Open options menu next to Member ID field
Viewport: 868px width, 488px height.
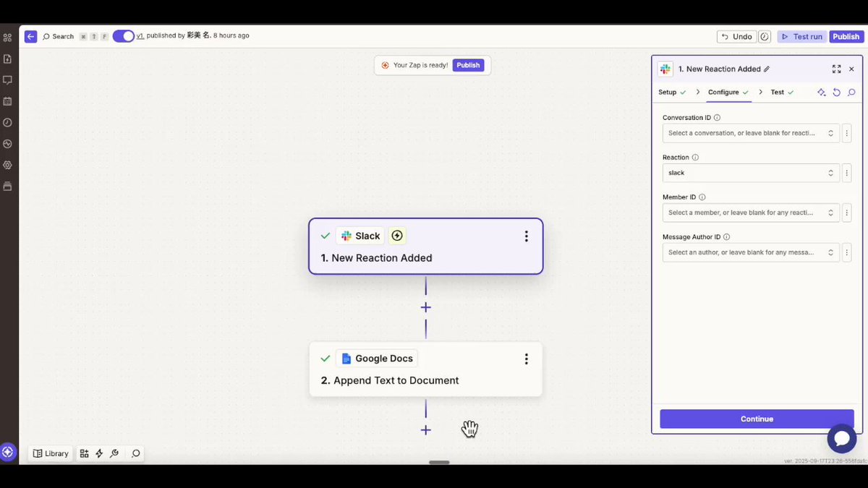pos(846,213)
